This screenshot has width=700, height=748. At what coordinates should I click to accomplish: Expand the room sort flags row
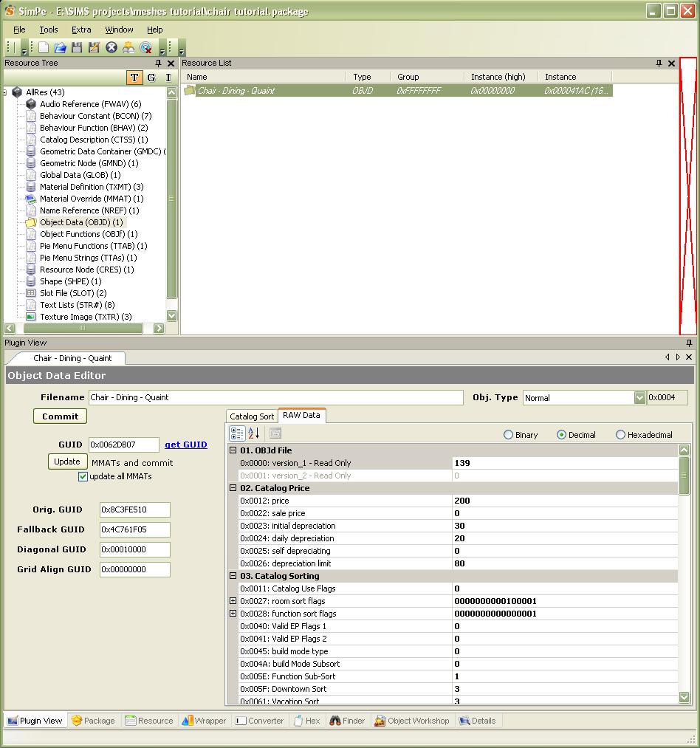pos(233,600)
